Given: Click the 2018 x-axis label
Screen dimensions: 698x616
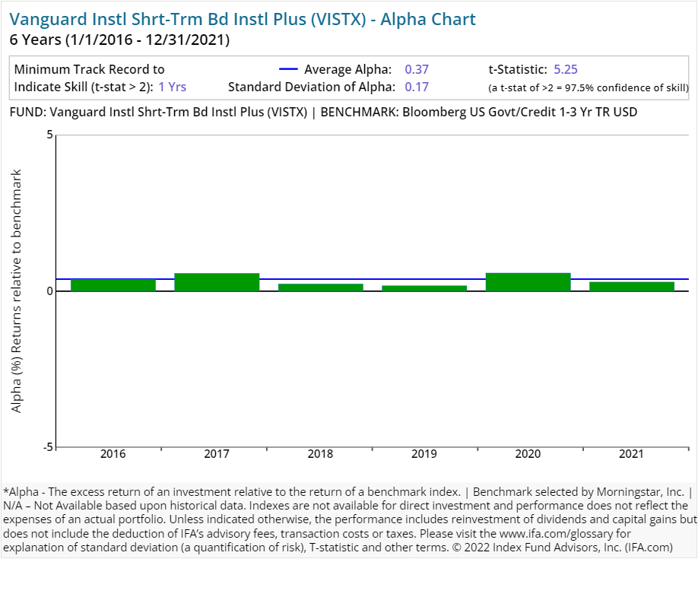Looking at the screenshot, I should (321, 454).
